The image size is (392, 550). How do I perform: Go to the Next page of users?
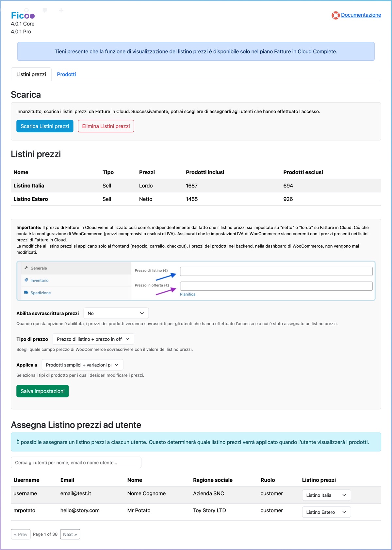[70, 534]
